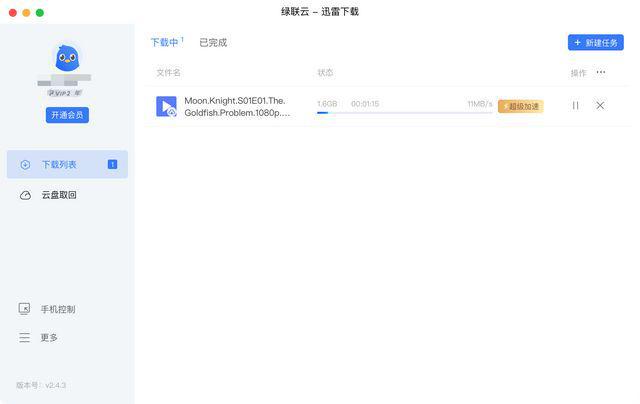Select the Moon.Knight.S01E01 file name
This screenshot has height=404, width=640.
pyautogui.click(x=237, y=107)
